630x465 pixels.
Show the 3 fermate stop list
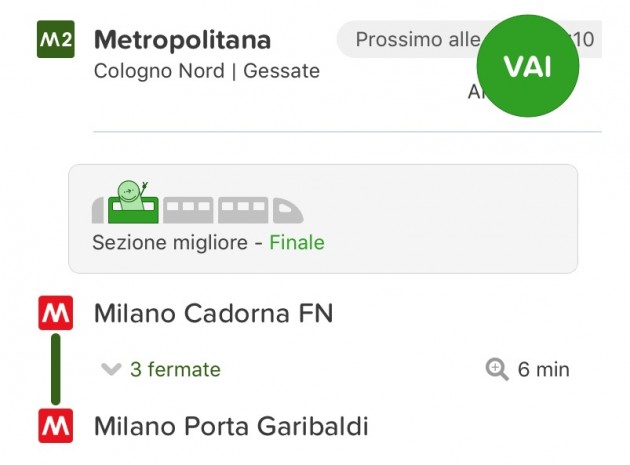click(175, 370)
